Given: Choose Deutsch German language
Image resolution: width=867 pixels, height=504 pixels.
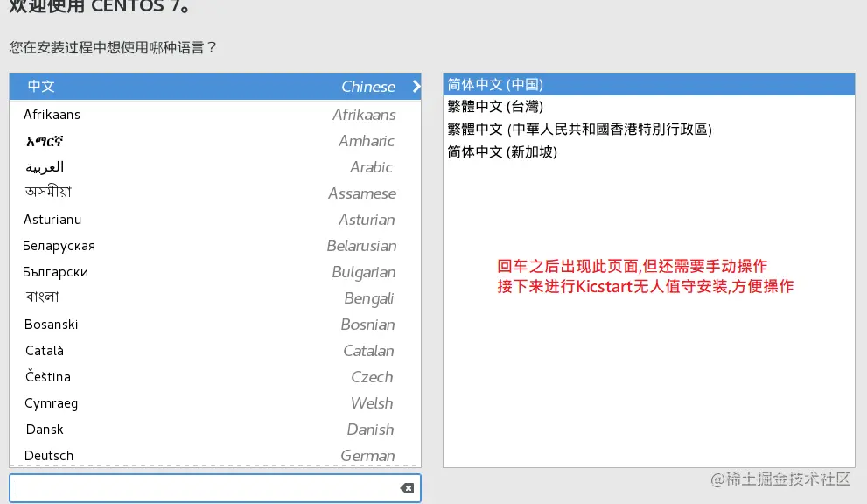Looking at the screenshot, I should click(x=215, y=455).
